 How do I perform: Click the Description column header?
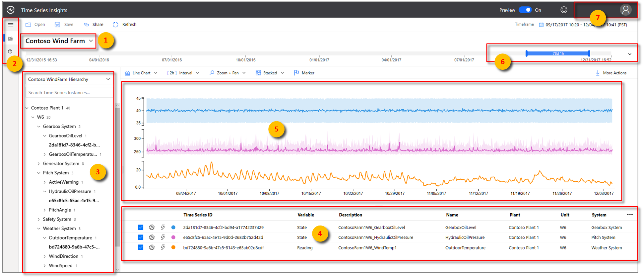tap(351, 215)
